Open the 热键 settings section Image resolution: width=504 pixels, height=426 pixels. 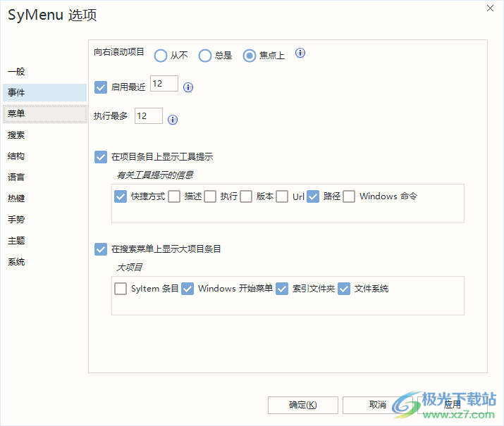44,199
